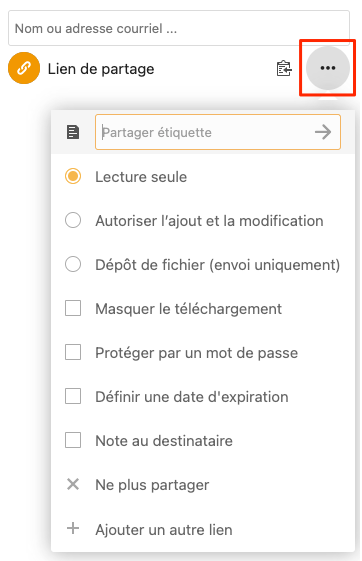Screen dimensions: 362x561
Task: Click the Lien de partage label
Action: tap(101, 69)
